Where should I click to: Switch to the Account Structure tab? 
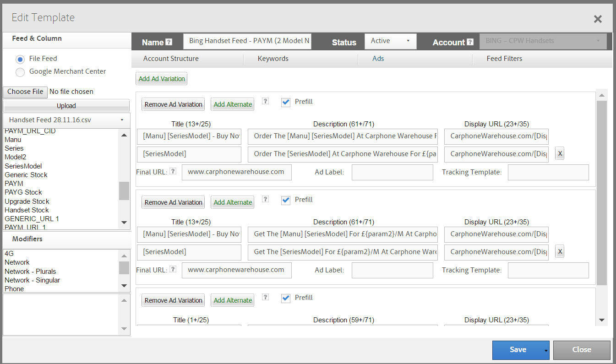[x=171, y=59]
